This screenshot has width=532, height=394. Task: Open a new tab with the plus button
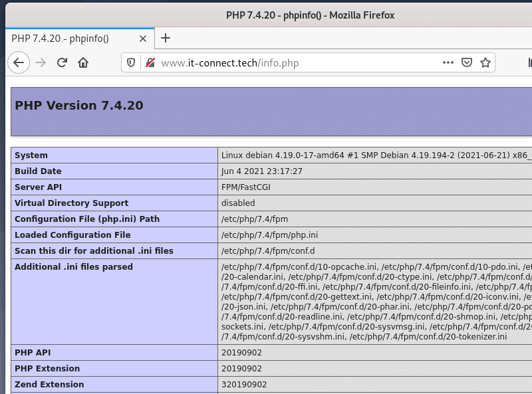point(166,39)
